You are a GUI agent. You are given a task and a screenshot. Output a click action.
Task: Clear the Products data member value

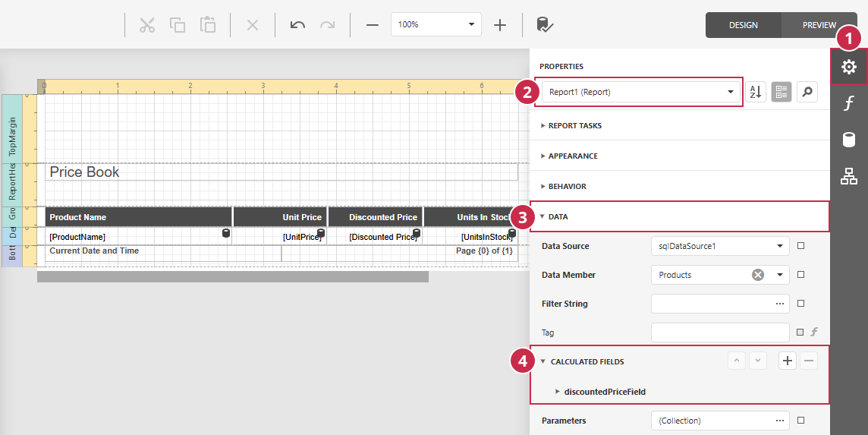tap(758, 274)
